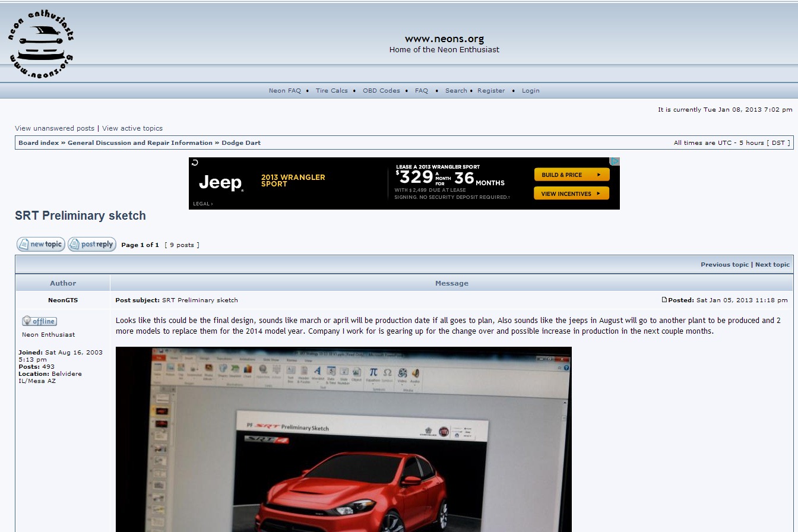Click the 'Post subject: SRT Preliminary sketch' text
Screen dimensions: 798x532
[x=177, y=300]
